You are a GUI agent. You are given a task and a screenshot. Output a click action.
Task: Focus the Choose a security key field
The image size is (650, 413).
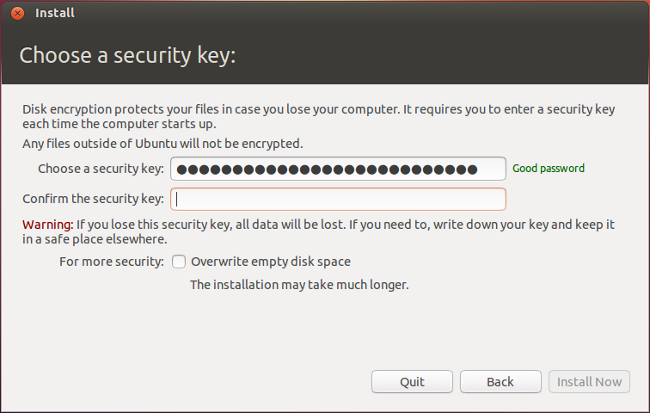[338, 168]
